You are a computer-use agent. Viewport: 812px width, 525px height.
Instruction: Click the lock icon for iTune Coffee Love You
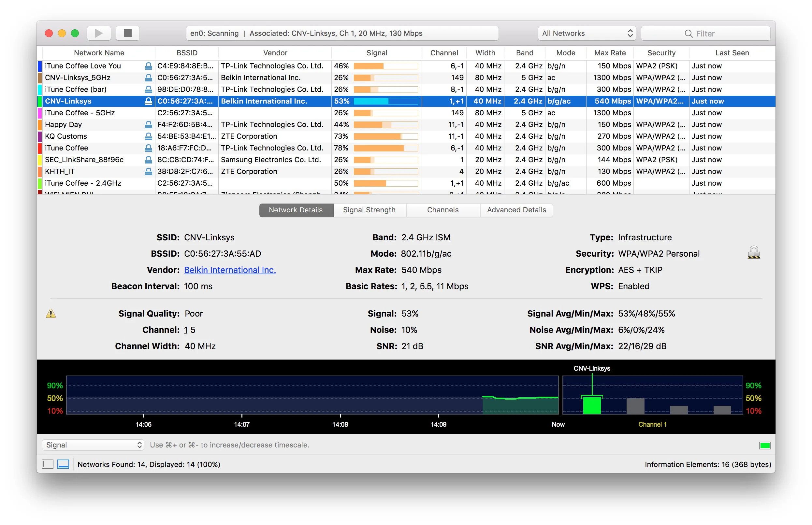tap(148, 66)
